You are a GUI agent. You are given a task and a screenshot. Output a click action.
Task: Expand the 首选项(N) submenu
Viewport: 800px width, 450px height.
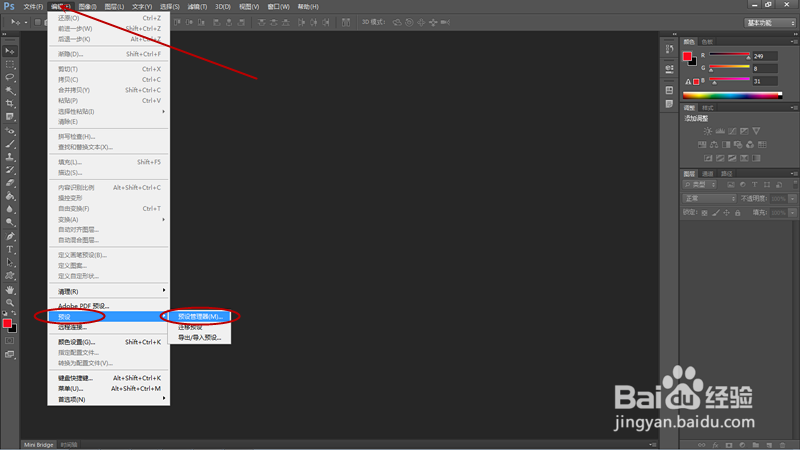109,399
